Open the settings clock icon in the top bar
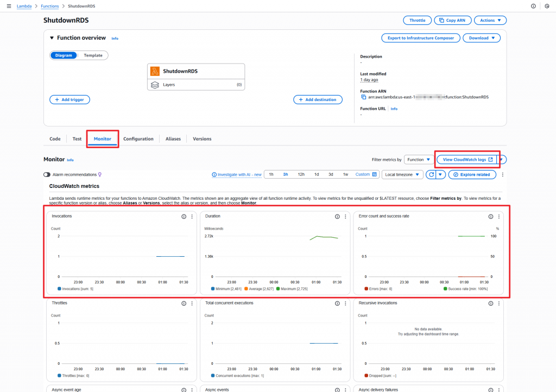Screen dimensions: 556x392 pyautogui.click(x=547, y=6)
